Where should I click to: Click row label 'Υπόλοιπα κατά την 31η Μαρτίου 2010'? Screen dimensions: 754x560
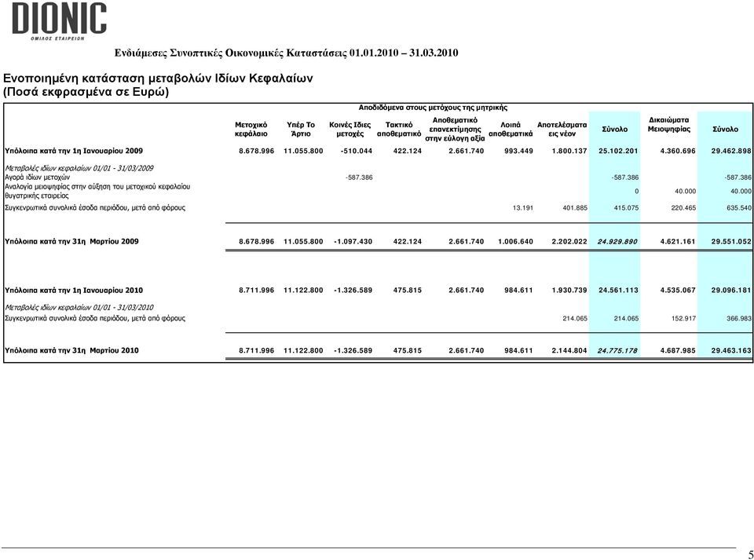point(71,350)
